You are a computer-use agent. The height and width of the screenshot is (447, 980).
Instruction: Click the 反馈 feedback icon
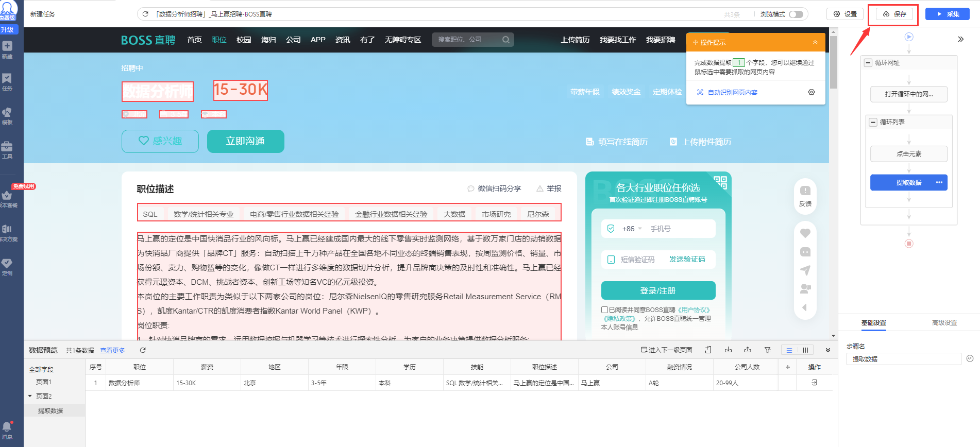click(805, 196)
